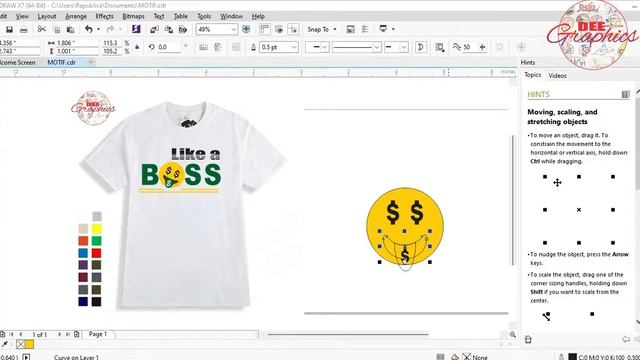The height and width of the screenshot is (360, 640).
Task: Click the Full-screen preview icon
Action: point(246,29)
